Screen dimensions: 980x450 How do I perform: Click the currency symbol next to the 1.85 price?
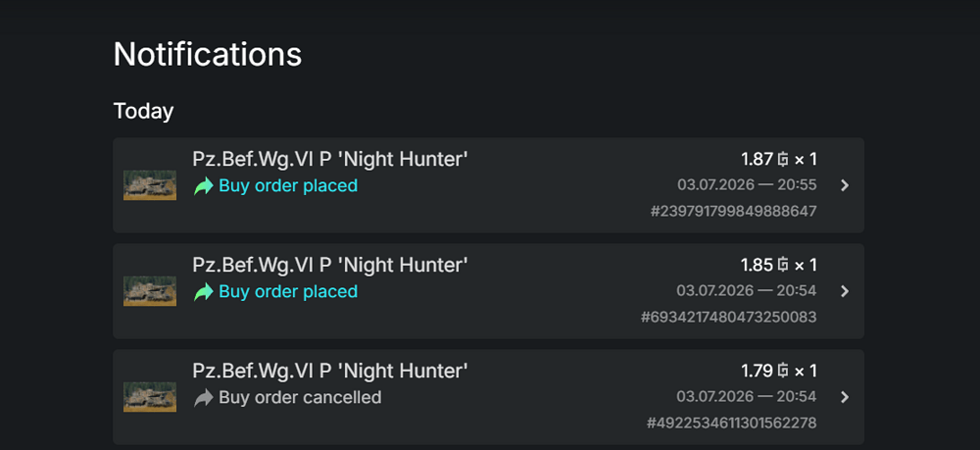tap(783, 266)
